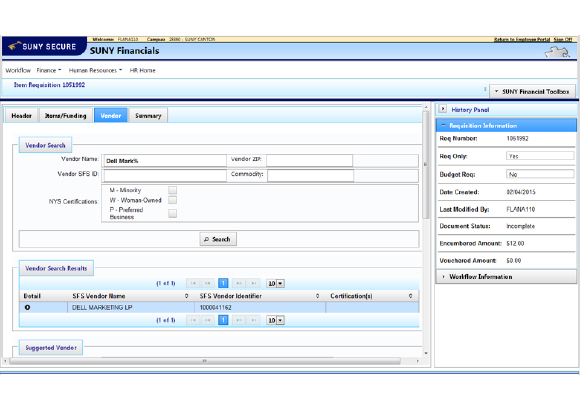Image resolution: width=580 pixels, height=410 pixels.
Task: Click the Commodity input field
Action: [311, 175]
